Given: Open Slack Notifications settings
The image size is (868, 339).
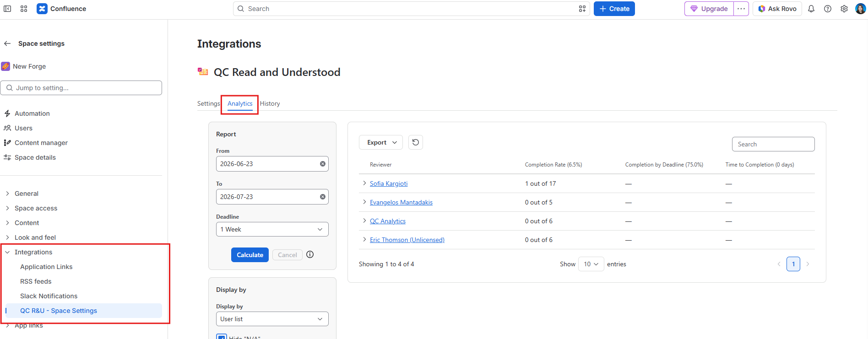Looking at the screenshot, I should [x=49, y=296].
